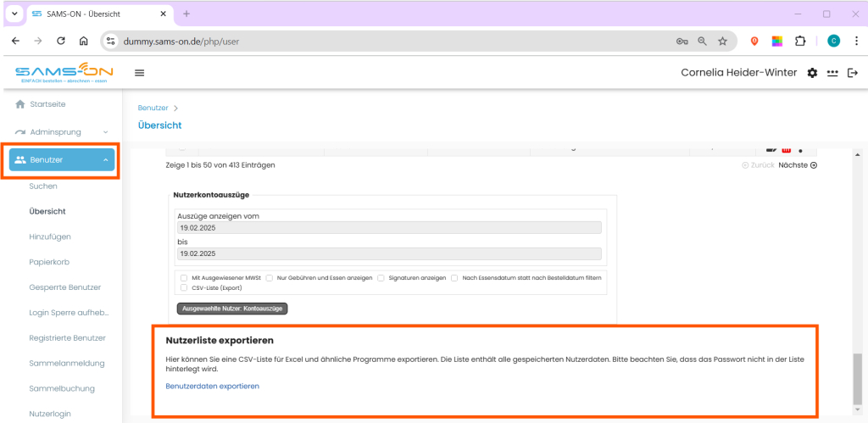This screenshot has height=423, width=868.
Task: Select Übersicht in the sidebar
Action: [47, 212]
